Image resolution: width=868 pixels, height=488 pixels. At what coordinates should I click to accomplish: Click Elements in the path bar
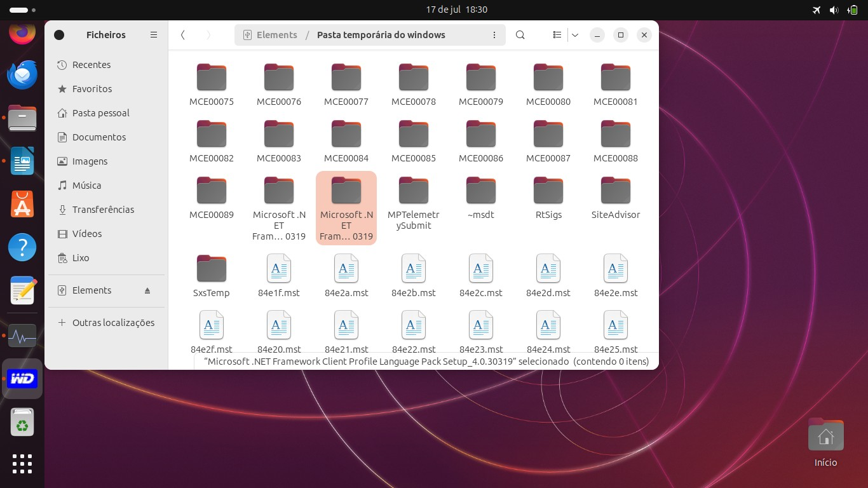pos(276,35)
